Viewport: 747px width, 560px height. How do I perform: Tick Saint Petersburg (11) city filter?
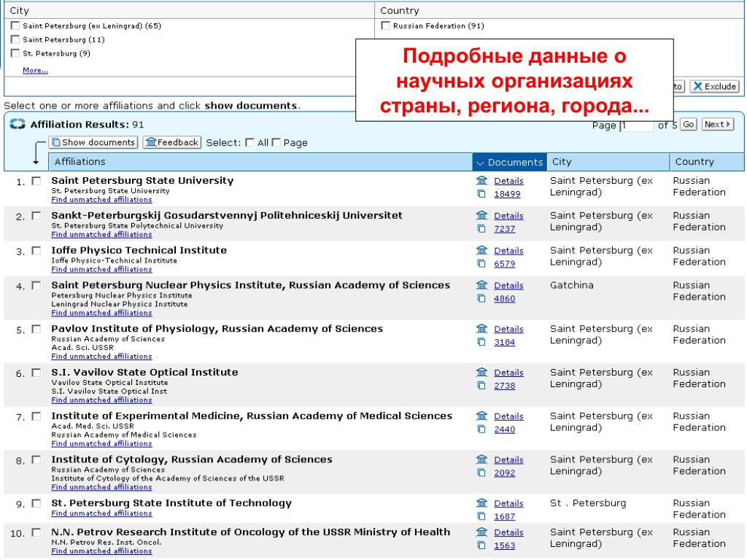click(15, 39)
